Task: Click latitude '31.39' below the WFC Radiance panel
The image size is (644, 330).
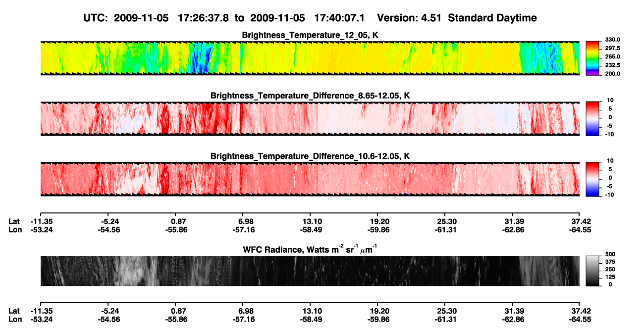Action: click(514, 311)
